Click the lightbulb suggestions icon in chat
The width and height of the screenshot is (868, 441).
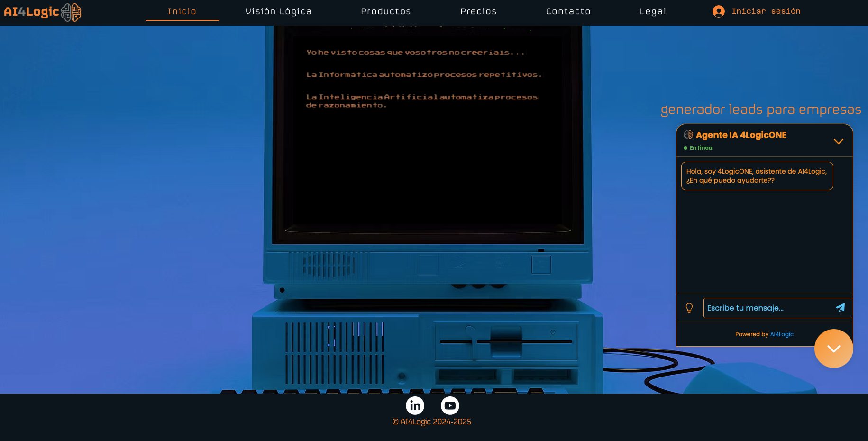point(689,308)
